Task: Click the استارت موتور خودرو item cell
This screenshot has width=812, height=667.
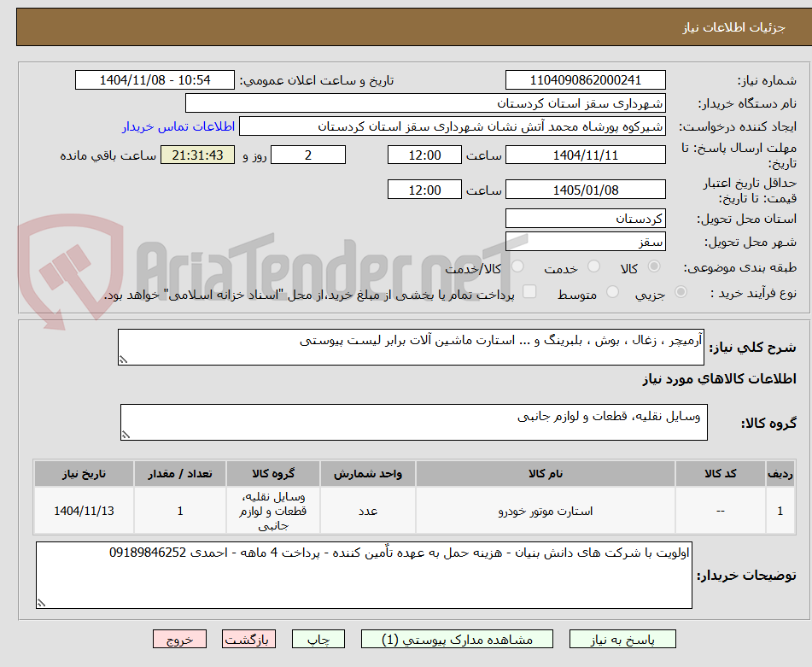Action: pyautogui.click(x=546, y=511)
